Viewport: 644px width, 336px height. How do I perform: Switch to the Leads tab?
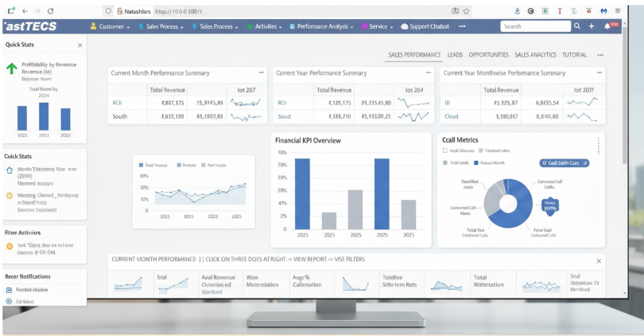(455, 55)
